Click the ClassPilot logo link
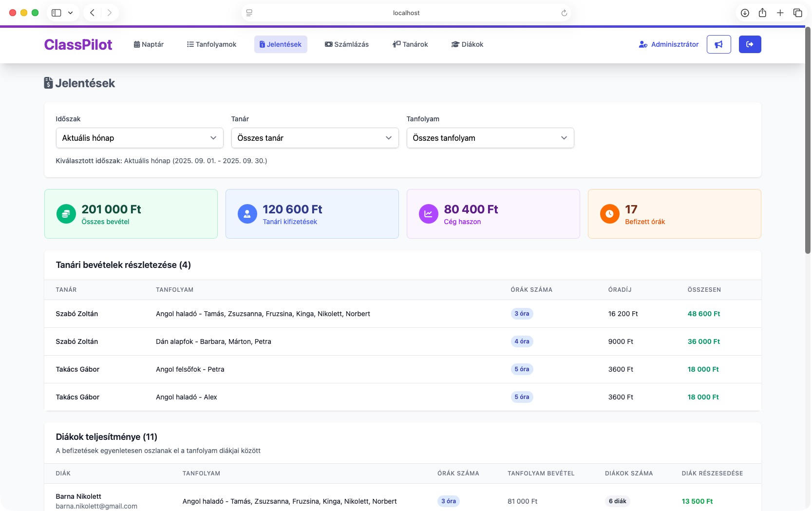This screenshot has width=812, height=511. (x=78, y=44)
